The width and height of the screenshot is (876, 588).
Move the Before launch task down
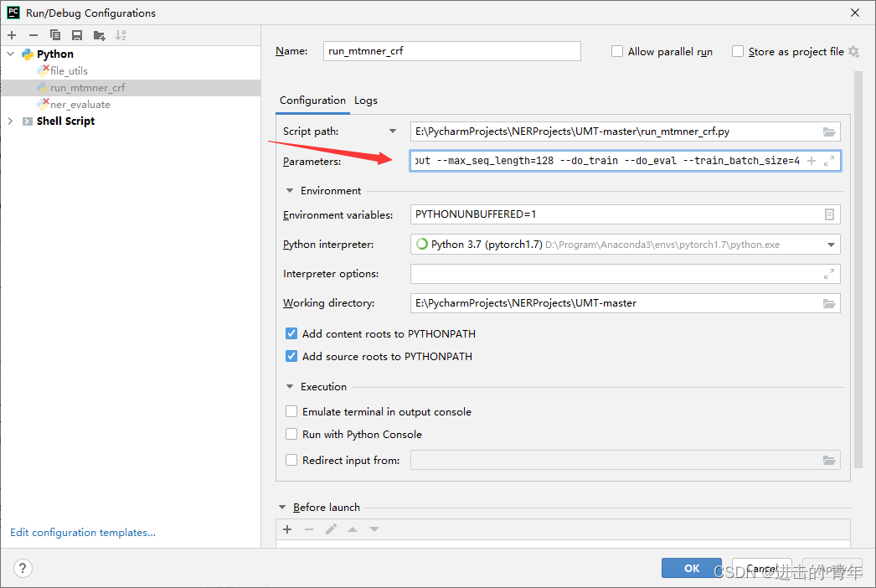pyautogui.click(x=374, y=529)
